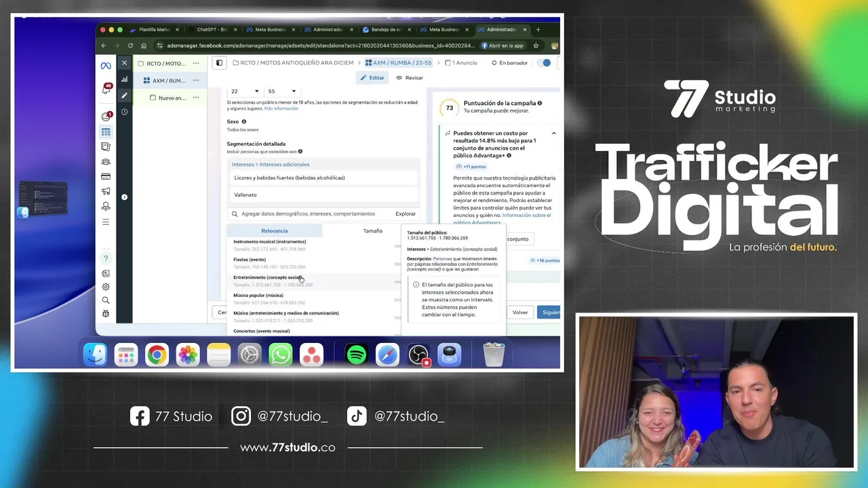This screenshot has height=488, width=868.
Task: Select the 1 Anuncio breadcrumb
Action: point(461,63)
